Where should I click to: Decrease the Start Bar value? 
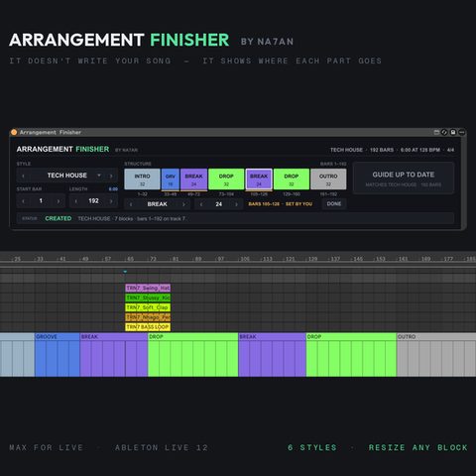click(x=23, y=201)
